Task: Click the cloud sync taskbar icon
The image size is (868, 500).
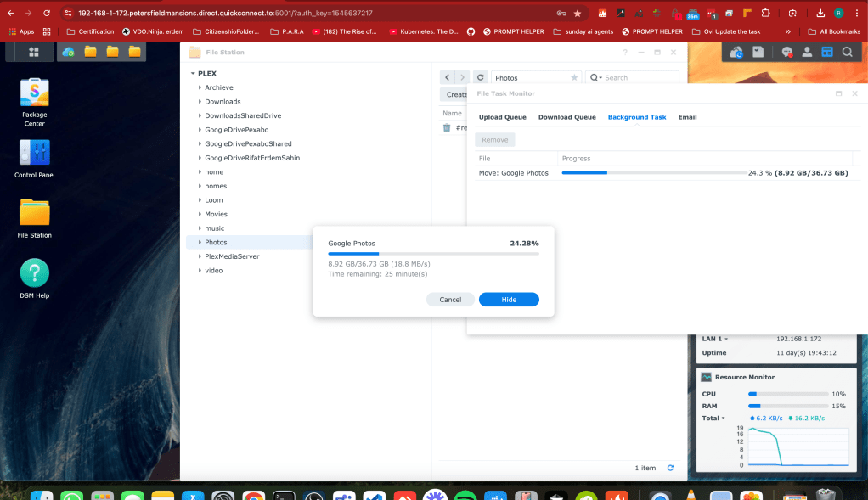Action: 68,52
